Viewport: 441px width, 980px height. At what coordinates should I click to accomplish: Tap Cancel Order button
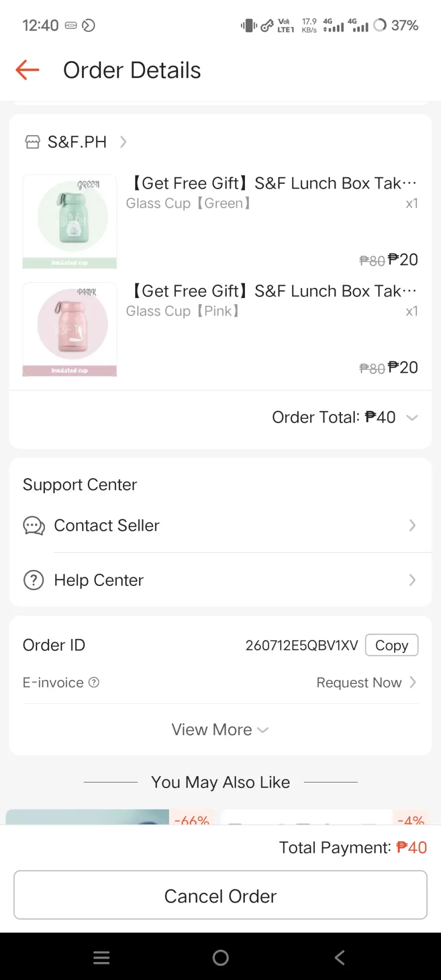click(x=220, y=895)
